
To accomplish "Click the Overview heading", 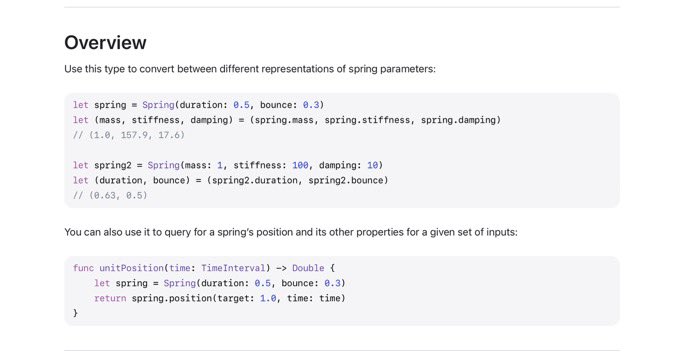I will [105, 42].
